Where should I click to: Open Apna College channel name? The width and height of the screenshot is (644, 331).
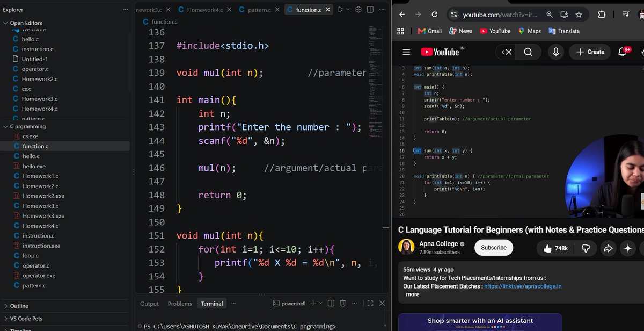tap(439, 243)
